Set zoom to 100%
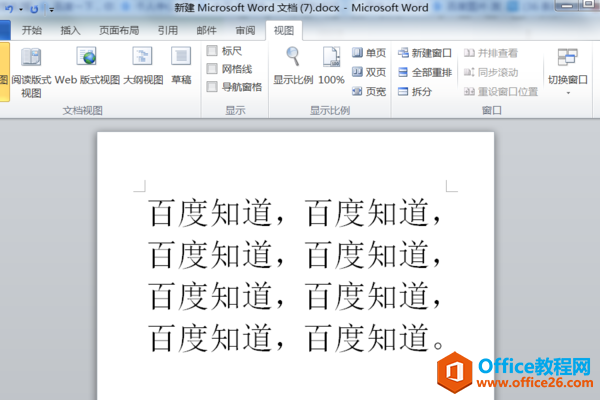Viewport: 600px width, 400px height. [x=331, y=66]
